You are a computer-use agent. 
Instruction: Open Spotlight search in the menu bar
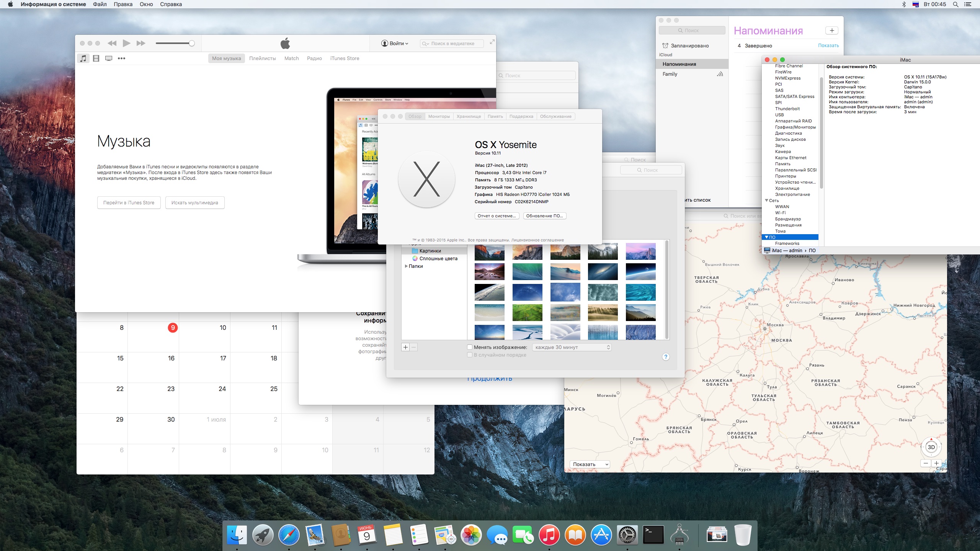955,4
